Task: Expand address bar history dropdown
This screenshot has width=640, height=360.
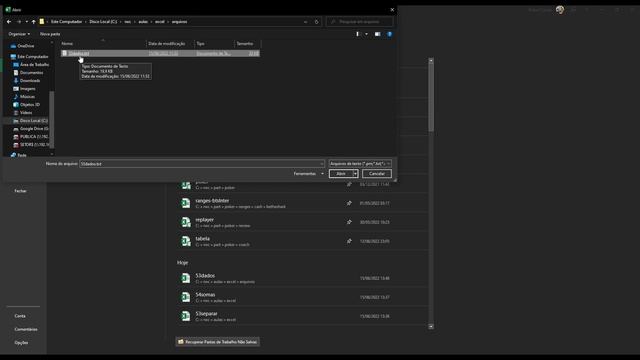Action: click(x=305, y=22)
